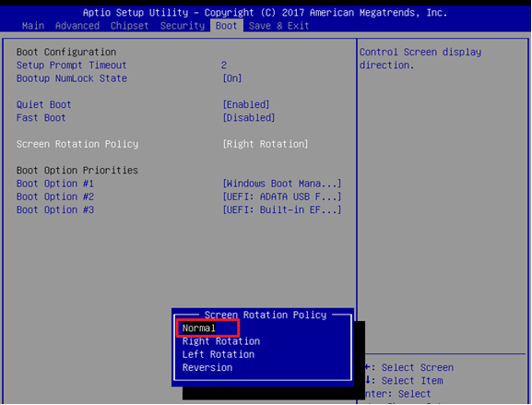Click the Right Rotation current value
Screen dimensions: 532x405
click(x=266, y=144)
